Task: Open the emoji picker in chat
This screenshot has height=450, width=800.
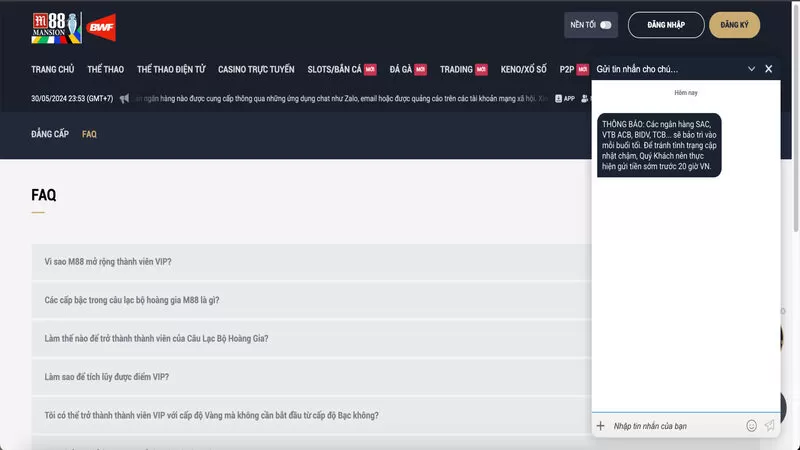Action: click(x=751, y=426)
